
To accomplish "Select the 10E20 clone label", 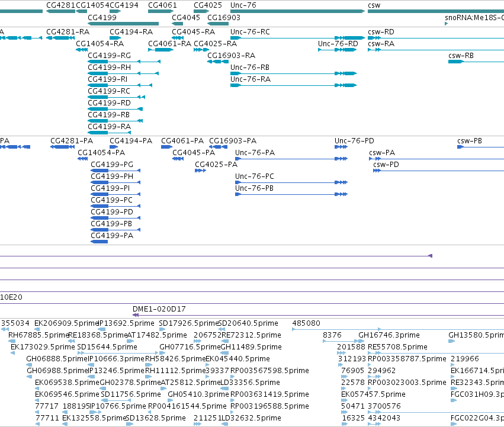I will click(x=11, y=297).
